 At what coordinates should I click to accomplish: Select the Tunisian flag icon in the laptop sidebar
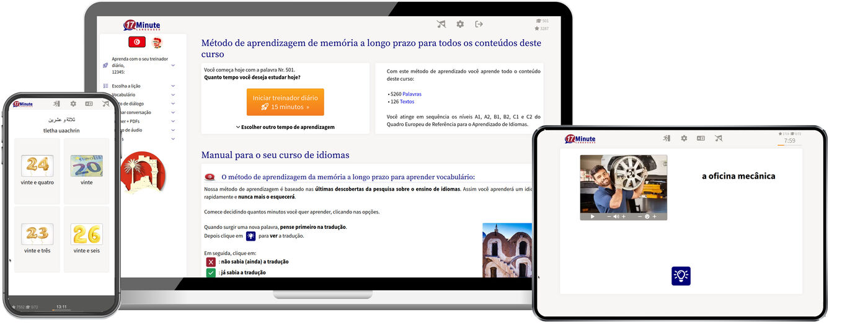tap(137, 42)
